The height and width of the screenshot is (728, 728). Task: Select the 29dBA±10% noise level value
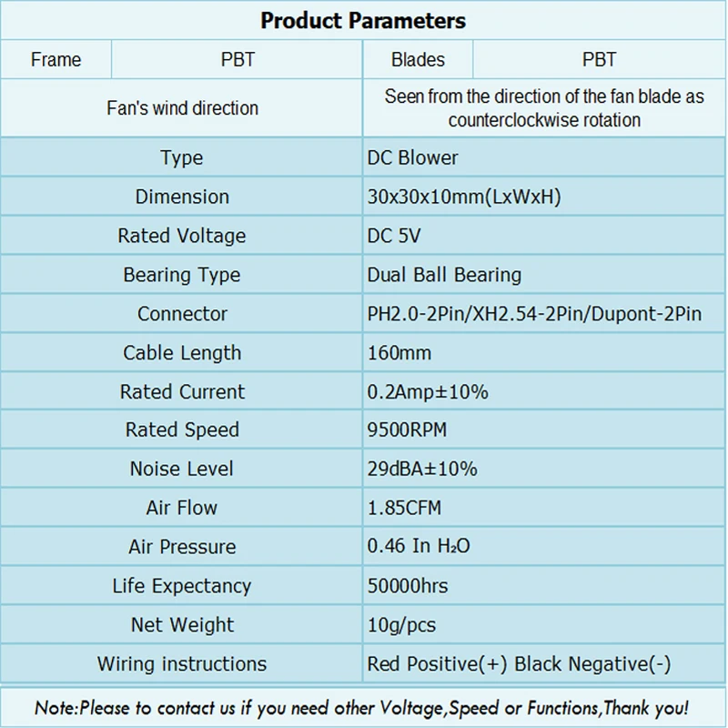pyautogui.click(x=422, y=469)
